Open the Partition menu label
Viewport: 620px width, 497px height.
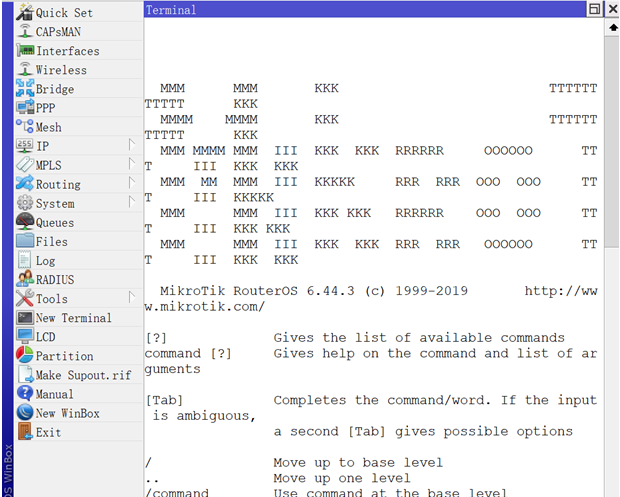(x=64, y=356)
